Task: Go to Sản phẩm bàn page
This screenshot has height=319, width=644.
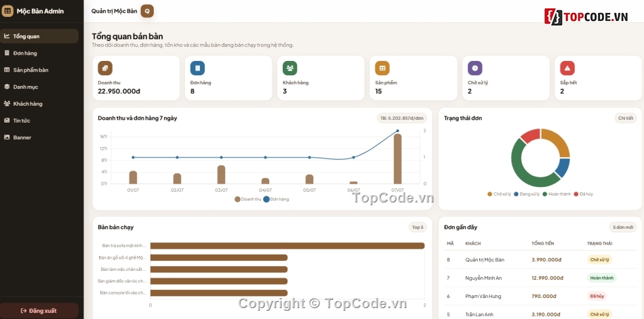Action: 39,70
